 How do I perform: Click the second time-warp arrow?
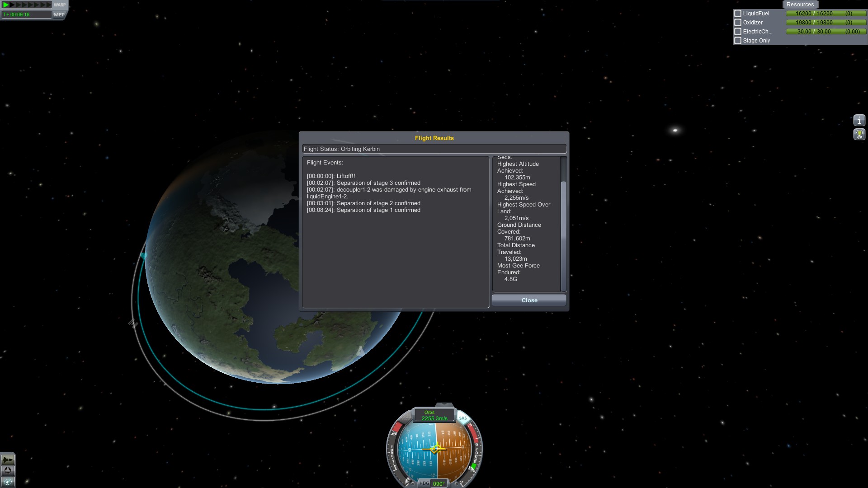pyautogui.click(x=13, y=5)
